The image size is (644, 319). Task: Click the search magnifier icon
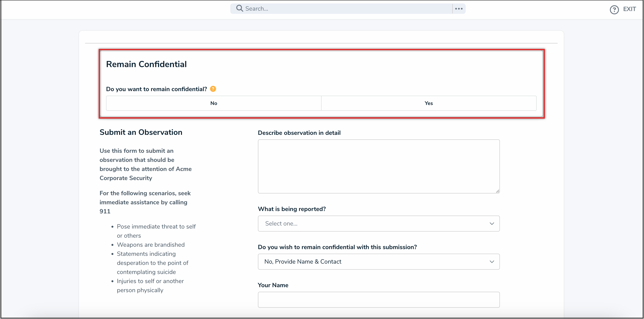click(240, 8)
